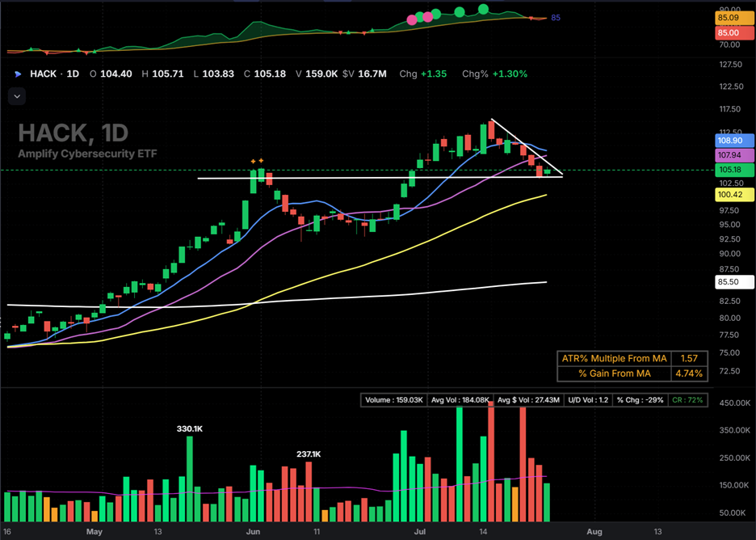The width and height of the screenshot is (756, 540).
Task: Click the Jun label on time axis
Action: click(253, 532)
